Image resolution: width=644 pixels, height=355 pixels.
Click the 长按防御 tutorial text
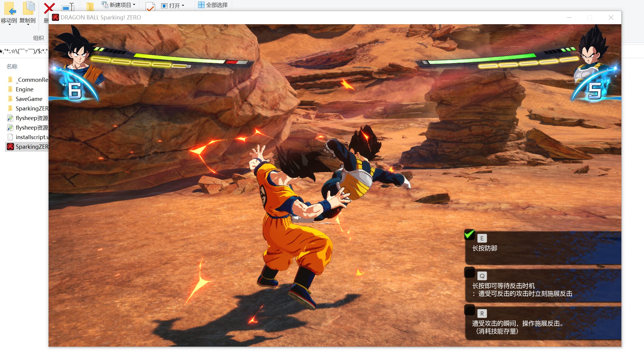coord(485,248)
